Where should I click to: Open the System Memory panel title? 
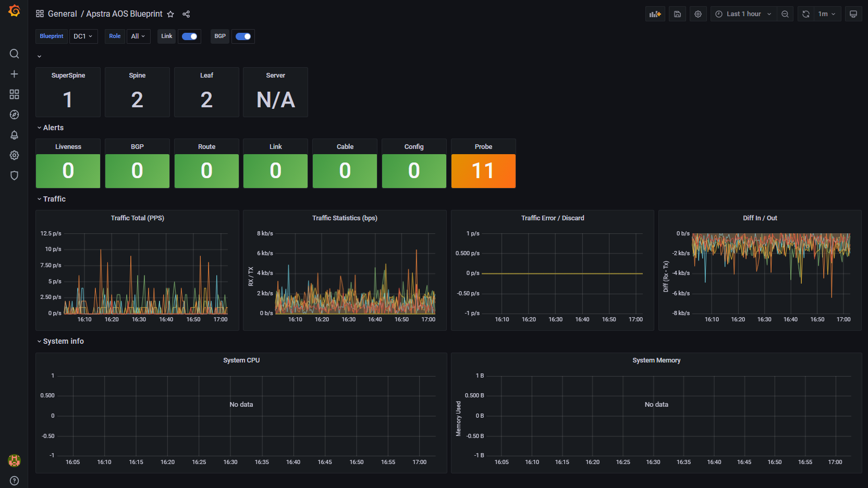click(656, 360)
